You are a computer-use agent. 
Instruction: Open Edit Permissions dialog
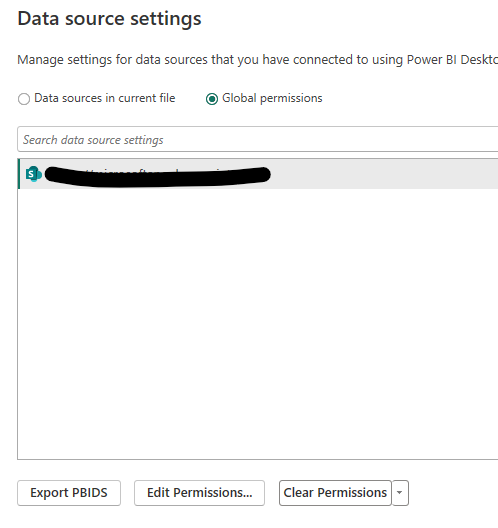(x=199, y=493)
